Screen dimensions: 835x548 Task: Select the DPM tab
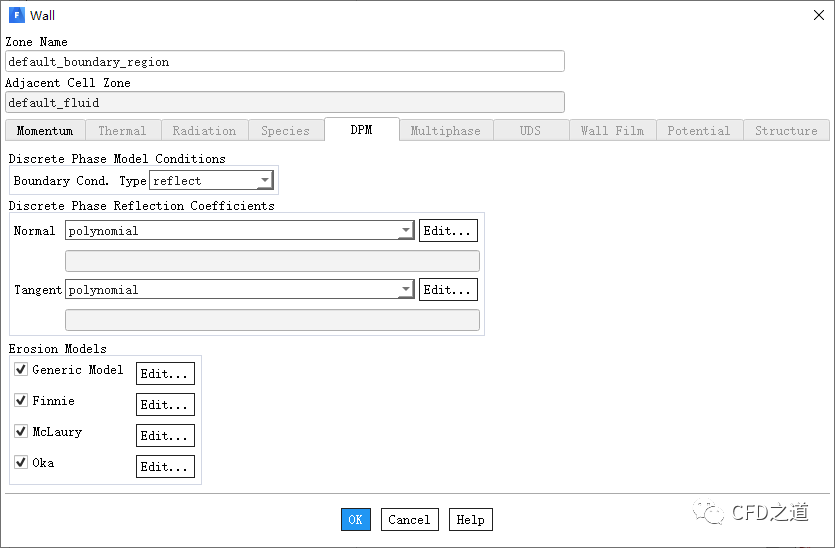point(361,130)
